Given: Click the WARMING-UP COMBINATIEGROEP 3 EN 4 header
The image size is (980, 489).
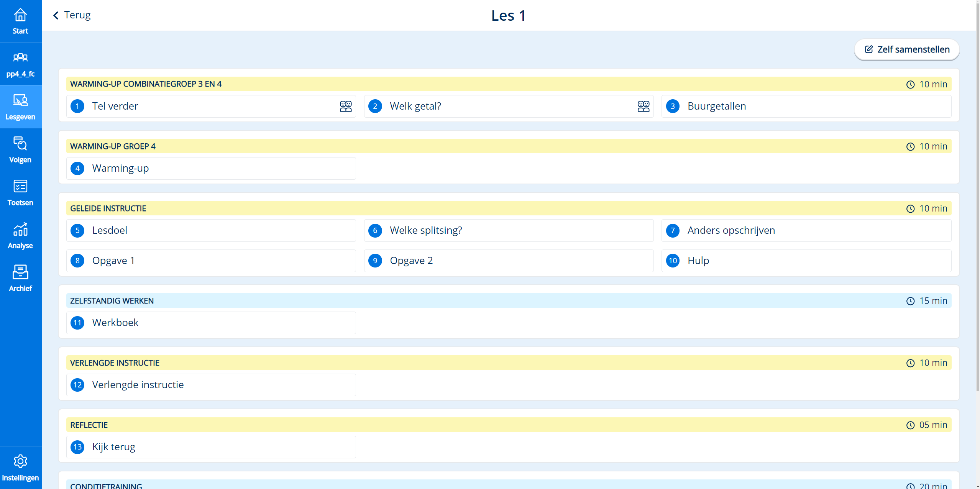Looking at the screenshot, I should coord(509,84).
